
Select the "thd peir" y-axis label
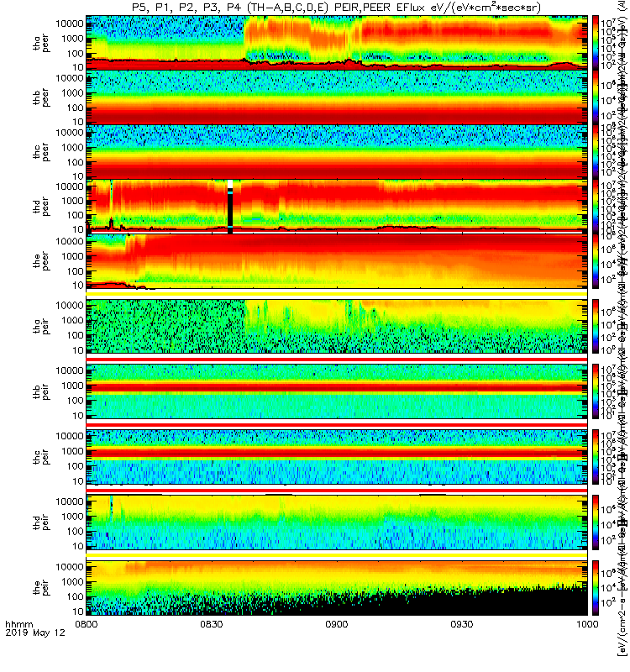[41, 522]
